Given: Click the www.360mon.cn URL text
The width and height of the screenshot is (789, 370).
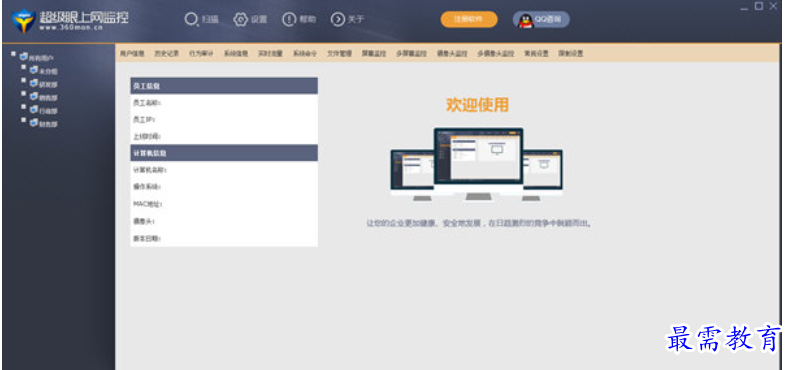Looking at the screenshot, I should (x=71, y=28).
